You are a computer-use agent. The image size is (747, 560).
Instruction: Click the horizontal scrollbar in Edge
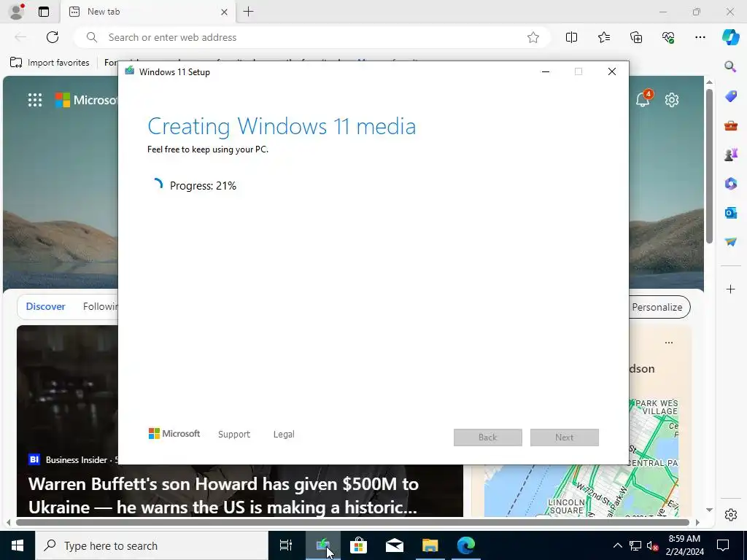click(x=352, y=522)
